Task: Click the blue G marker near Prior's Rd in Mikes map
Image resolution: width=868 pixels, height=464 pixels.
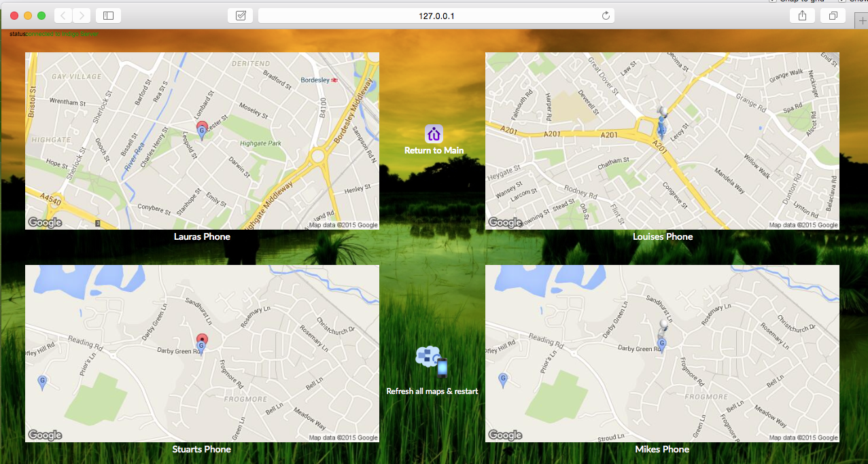Action: (503, 380)
